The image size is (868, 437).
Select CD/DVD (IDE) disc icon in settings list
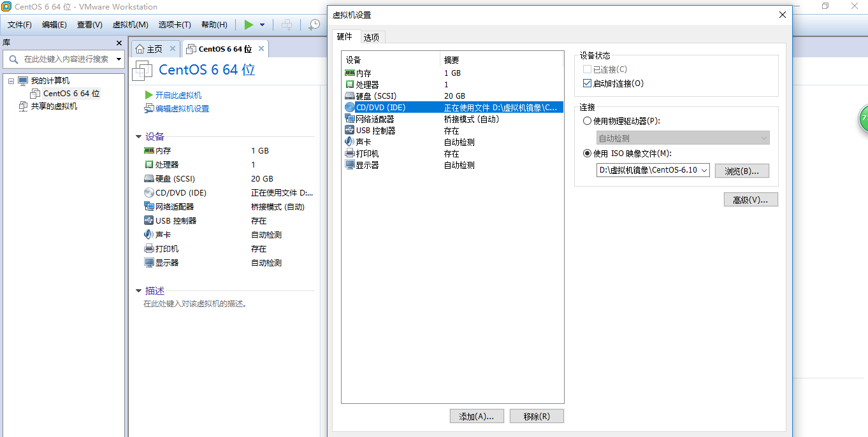350,108
